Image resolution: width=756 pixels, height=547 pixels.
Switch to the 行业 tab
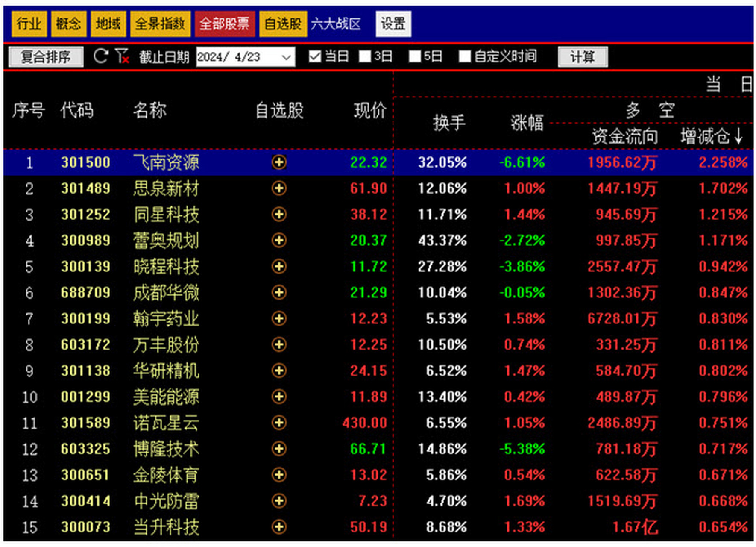(29, 24)
